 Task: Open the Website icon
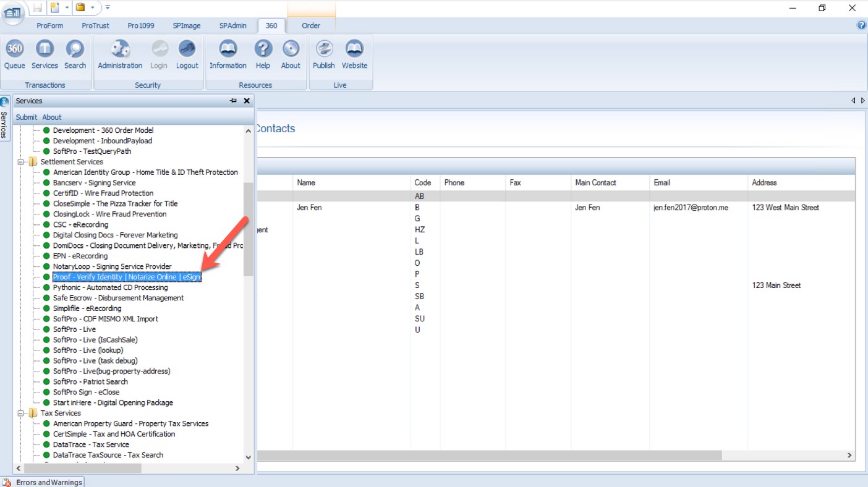pos(354,55)
